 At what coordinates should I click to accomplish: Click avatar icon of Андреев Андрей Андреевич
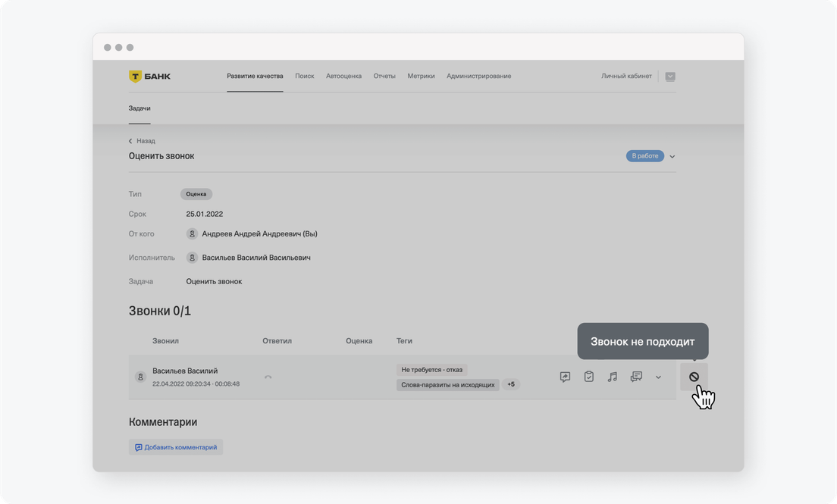tap(192, 234)
